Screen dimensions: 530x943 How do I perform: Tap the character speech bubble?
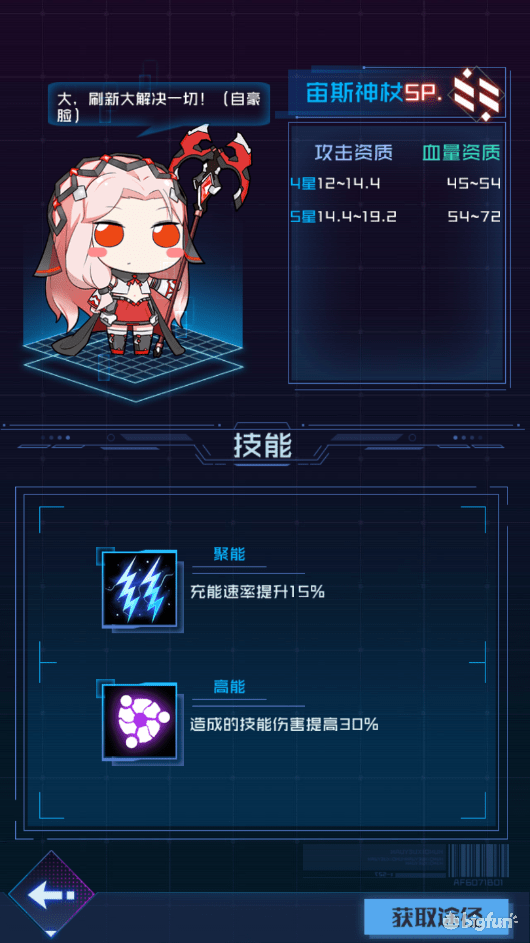[x=159, y=105]
